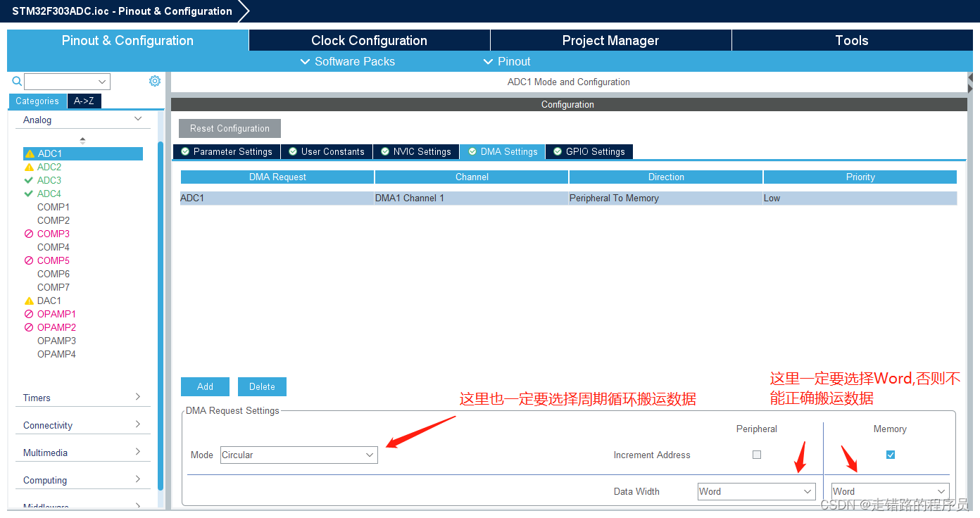Open the User Constants tab

click(x=327, y=151)
